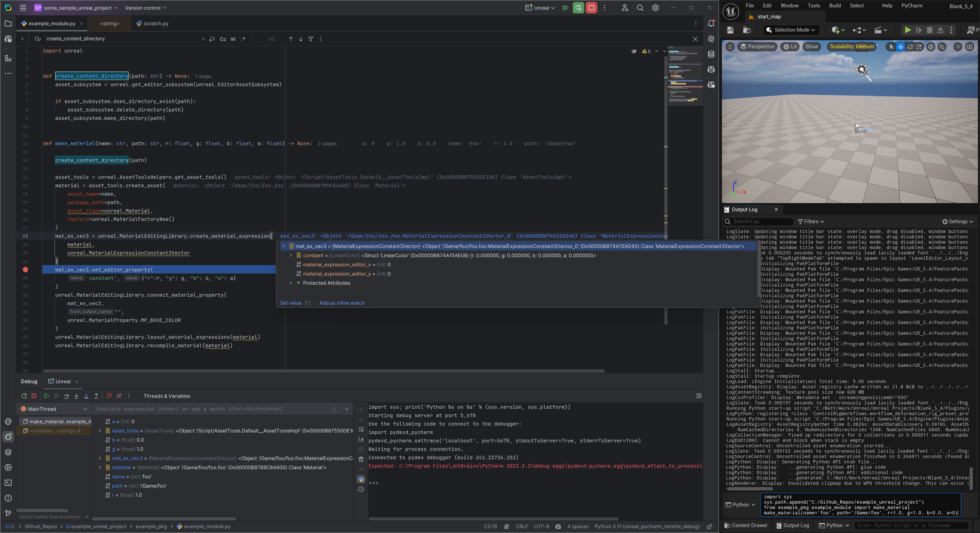Viewport: 980px width, 533px height.
Task: Open Python Console tool window in sidebar
Action: pyautogui.click(x=8, y=422)
